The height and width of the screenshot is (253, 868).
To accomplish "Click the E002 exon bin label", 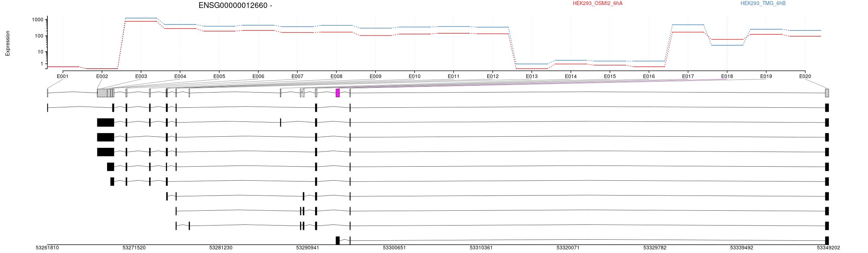I will 102,77.
